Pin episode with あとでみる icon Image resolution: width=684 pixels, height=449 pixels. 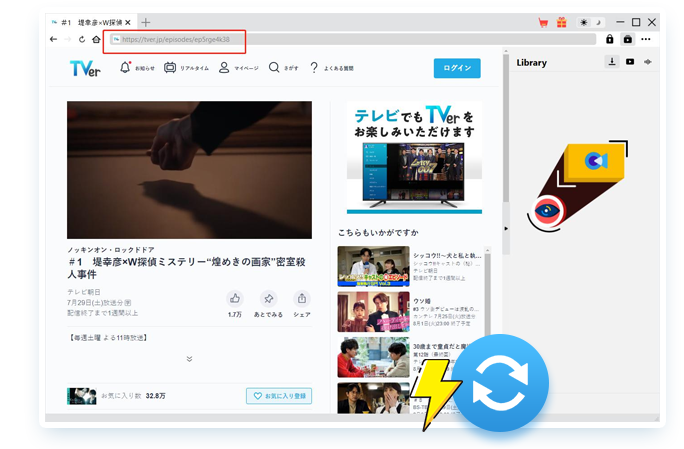click(x=268, y=299)
